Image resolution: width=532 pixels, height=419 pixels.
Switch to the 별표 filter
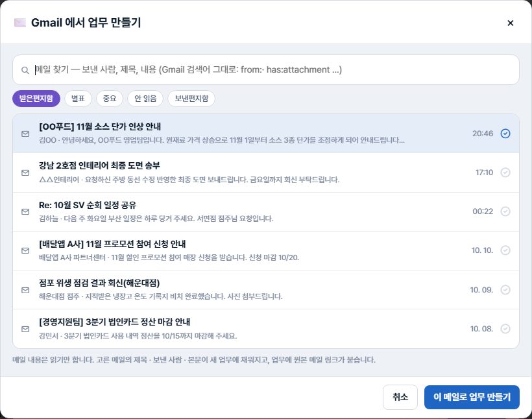(78, 99)
